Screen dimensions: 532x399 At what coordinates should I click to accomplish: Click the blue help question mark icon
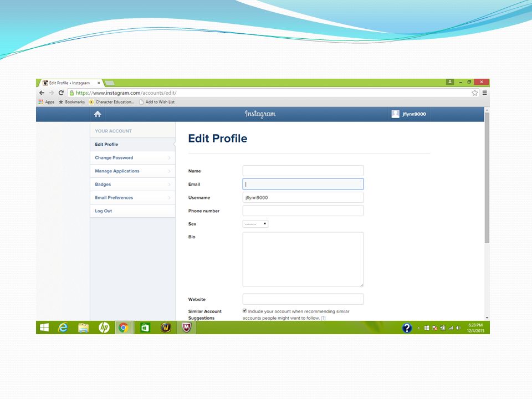click(407, 328)
